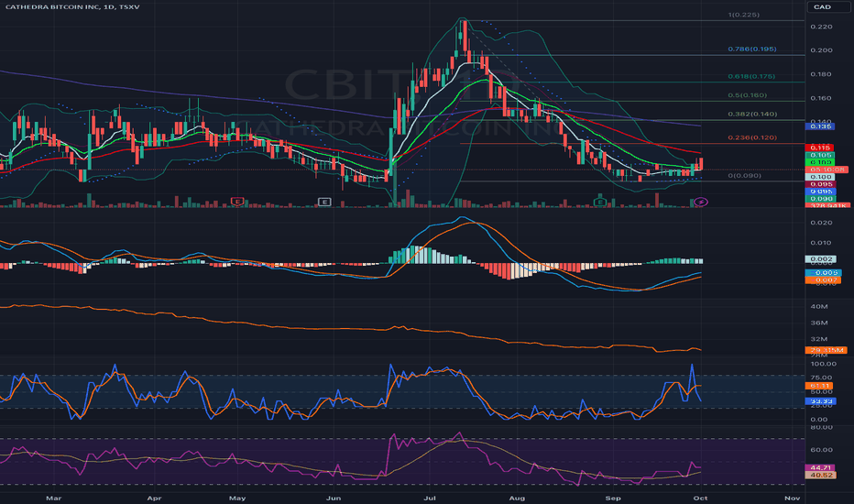Click the Sep date on time axis
The width and height of the screenshot is (854, 504).
[613, 498]
